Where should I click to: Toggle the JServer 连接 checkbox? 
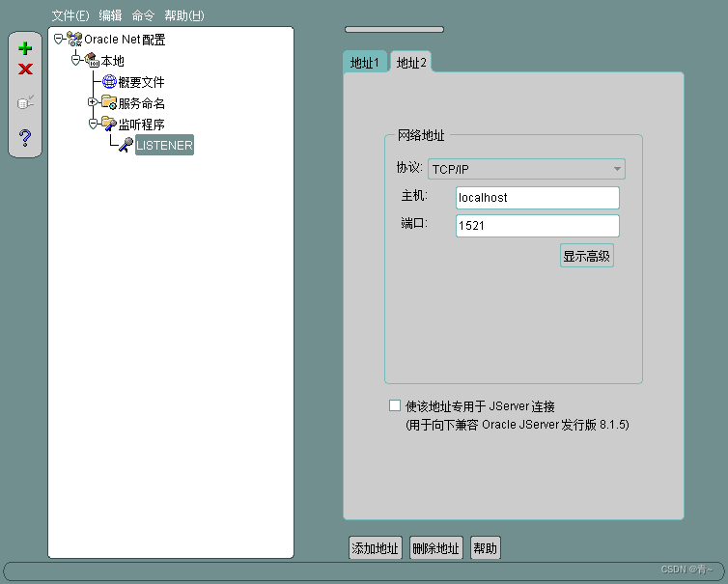[x=395, y=405]
